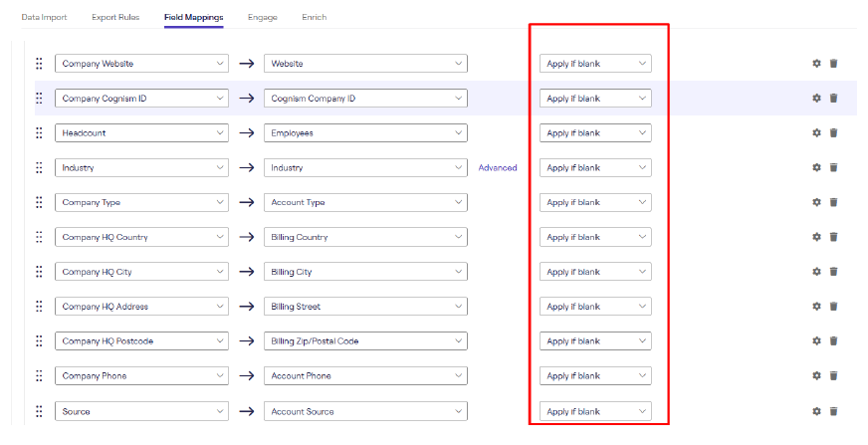Remove the Company HQ Address mapping
The width and height of the screenshot is (868, 445).
tap(833, 306)
